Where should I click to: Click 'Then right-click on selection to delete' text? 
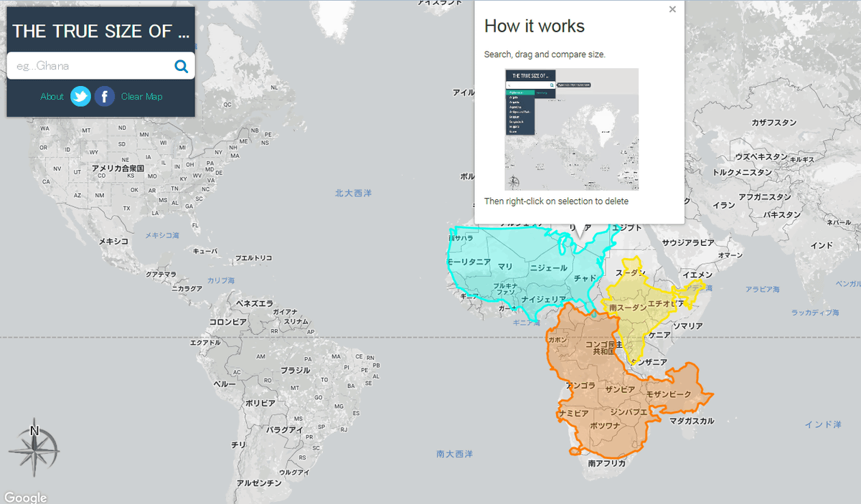coord(556,201)
